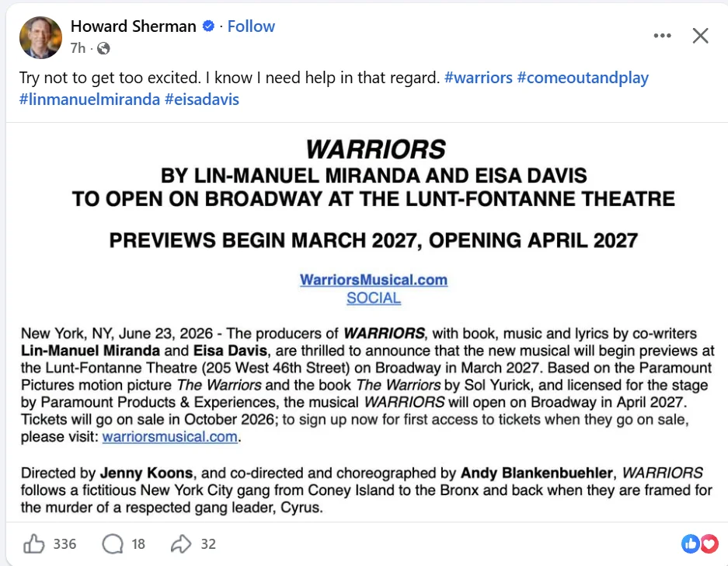The width and height of the screenshot is (728, 566).
Task: View the 18 comments count
Action: click(138, 544)
